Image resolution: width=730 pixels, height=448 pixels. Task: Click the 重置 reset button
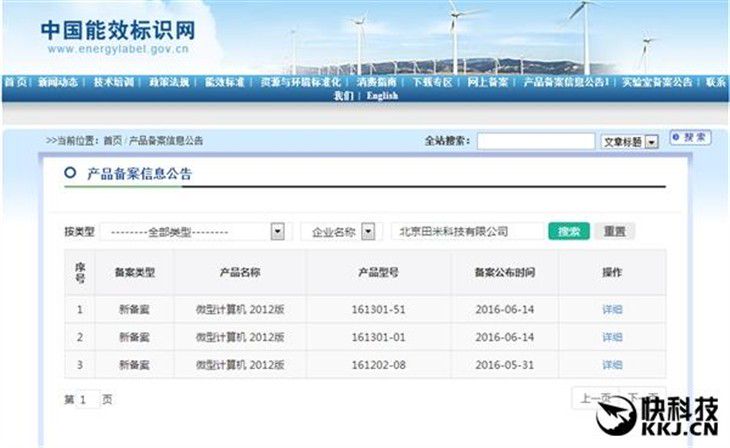(615, 231)
